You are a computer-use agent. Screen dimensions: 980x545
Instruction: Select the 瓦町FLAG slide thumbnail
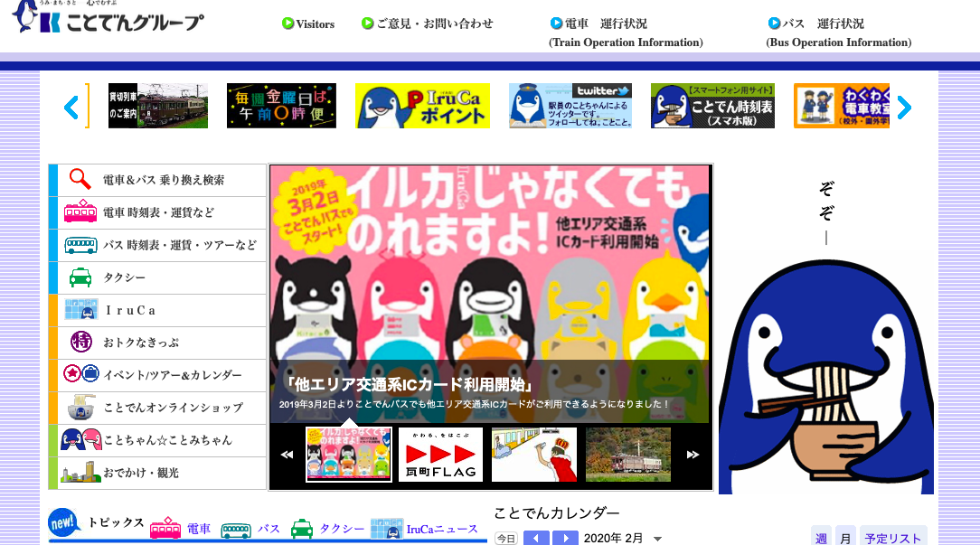(x=440, y=455)
